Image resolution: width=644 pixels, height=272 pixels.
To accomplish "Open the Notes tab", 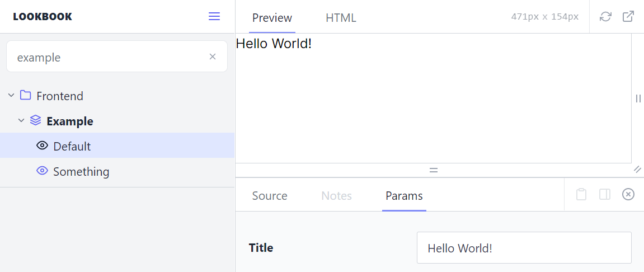I will (x=336, y=195).
